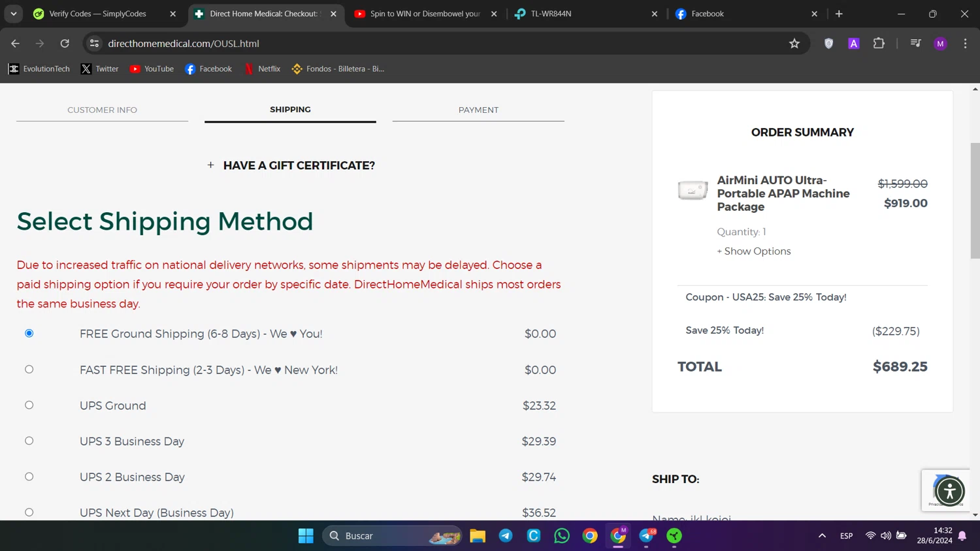
Task: Open the accessibility widget icon
Action: pos(949,491)
